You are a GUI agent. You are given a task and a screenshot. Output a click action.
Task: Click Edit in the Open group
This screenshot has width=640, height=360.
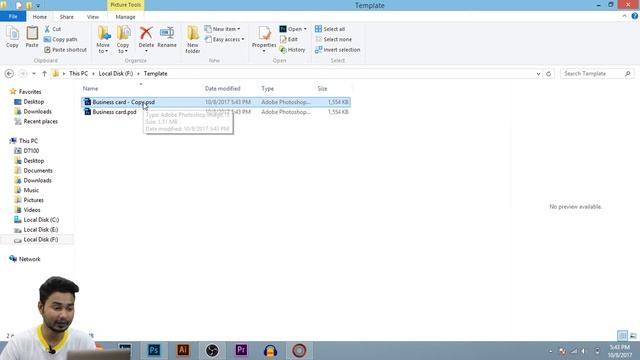coord(289,39)
